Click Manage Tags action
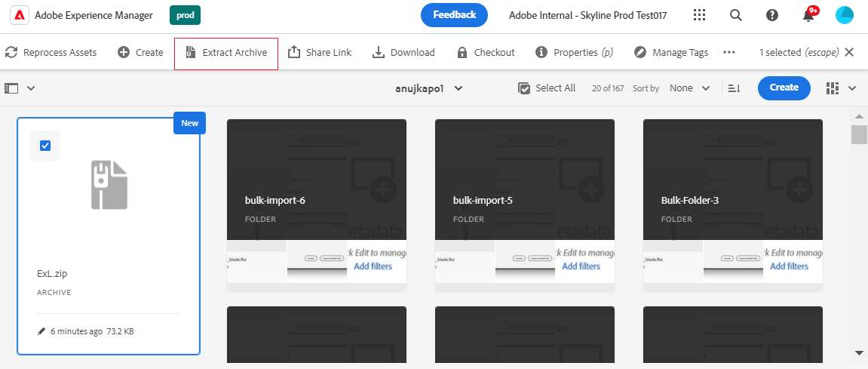This screenshot has height=369, width=868. pyautogui.click(x=671, y=53)
